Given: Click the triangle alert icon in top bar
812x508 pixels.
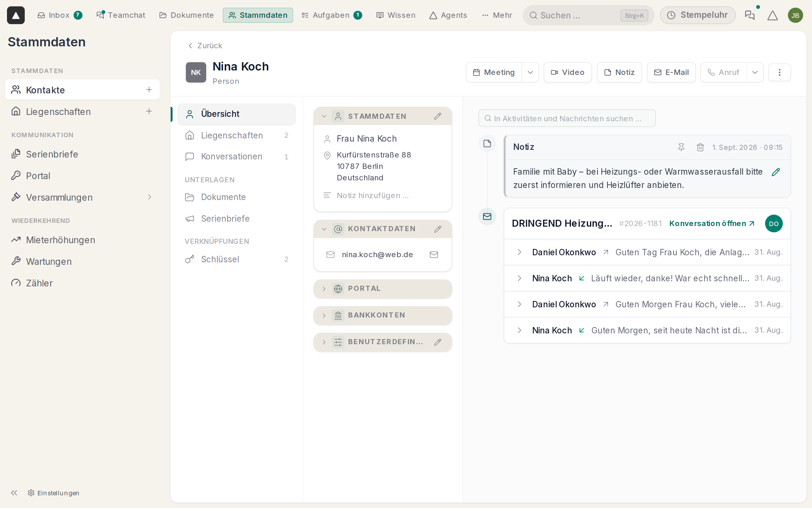Looking at the screenshot, I should coord(772,16).
